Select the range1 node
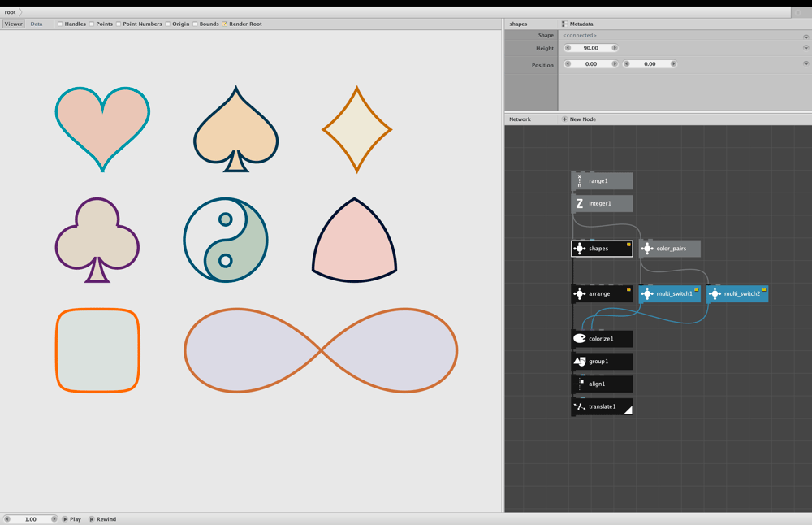Screen dimensions: 812x525 coord(602,181)
